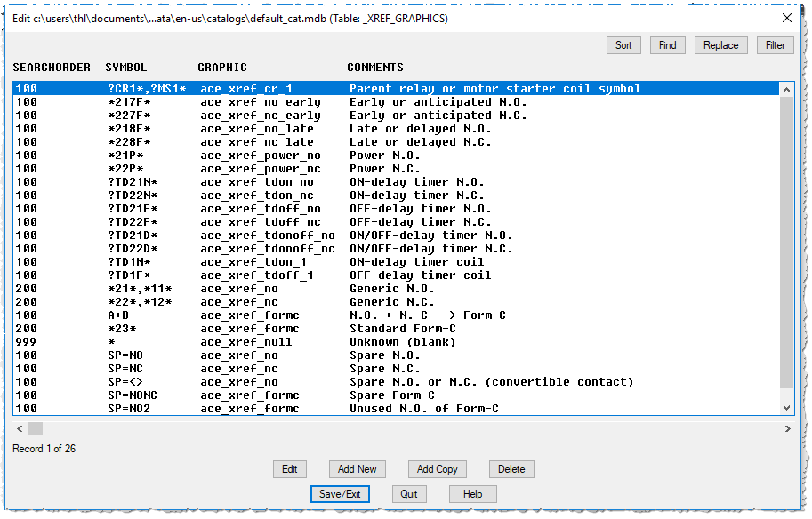This screenshot has height=519, width=812.
Task: Select the Spare Form-C row SP=NONC
Action: click(396, 395)
